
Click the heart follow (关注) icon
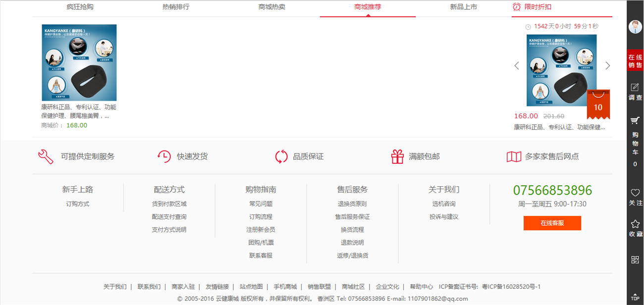pyautogui.click(x=635, y=193)
